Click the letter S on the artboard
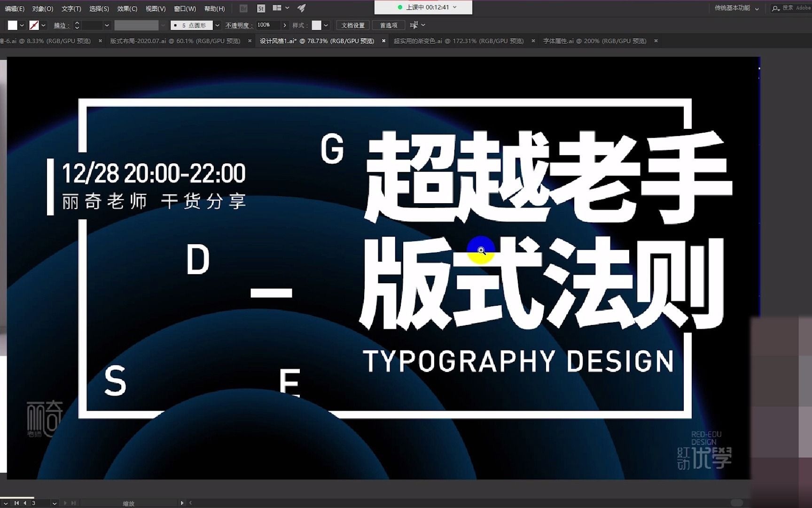The height and width of the screenshot is (508, 812). [x=115, y=380]
